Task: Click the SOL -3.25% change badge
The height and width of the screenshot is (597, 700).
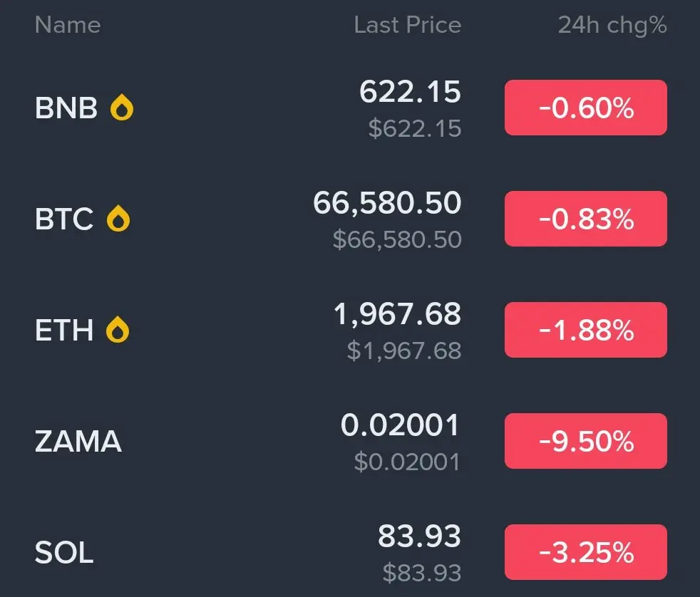Action: pos(585,553)
